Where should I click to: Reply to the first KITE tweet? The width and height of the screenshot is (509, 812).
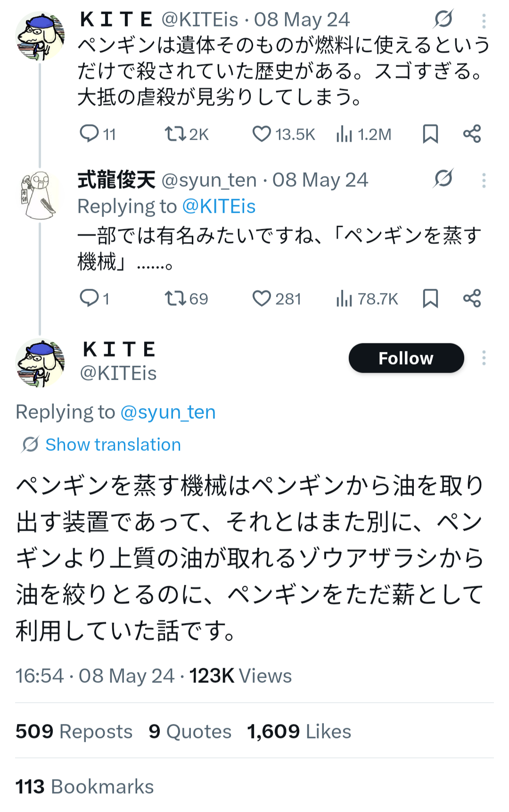(89, 134)
